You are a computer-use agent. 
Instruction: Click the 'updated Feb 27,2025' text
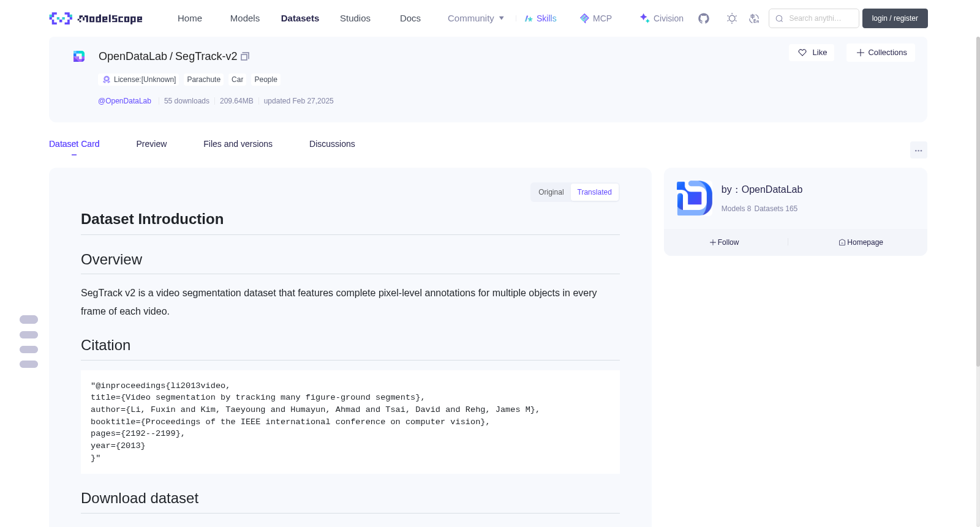pyautogui.click(x=299, y=101)
